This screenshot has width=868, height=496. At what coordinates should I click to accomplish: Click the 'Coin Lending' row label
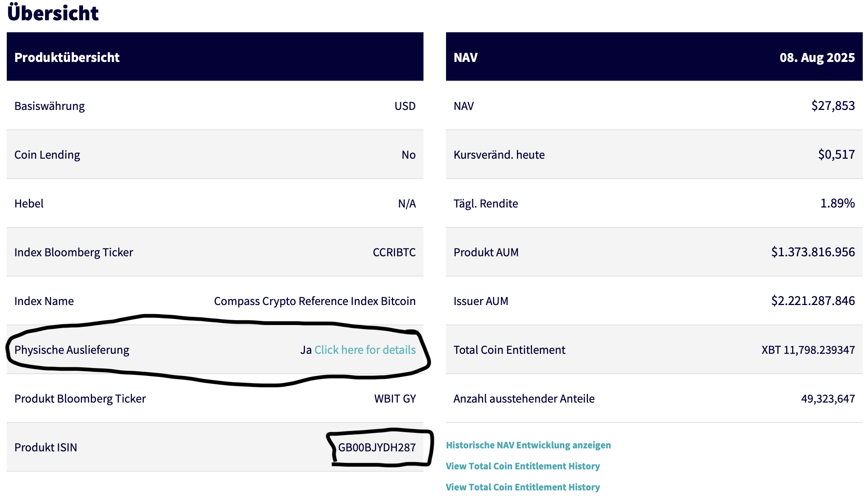tap(47, 155)
